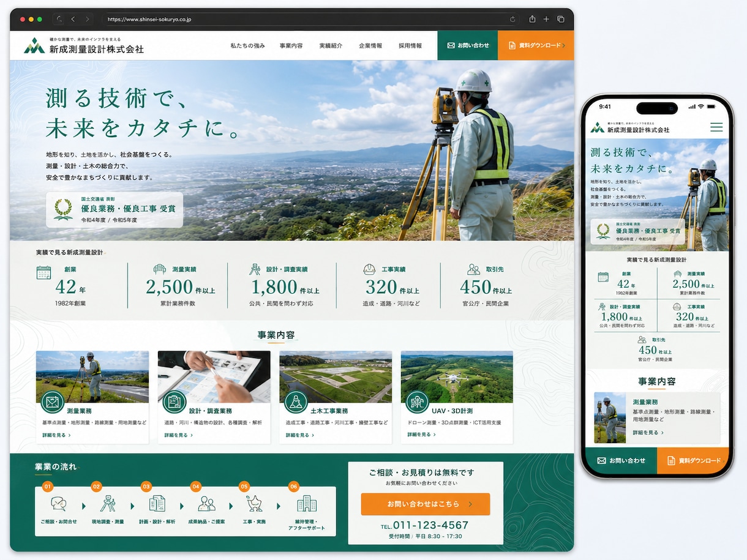Click the award badge on the phone screen
The width and height of the screenshot is (747, 560).
(x=637, y=232)
